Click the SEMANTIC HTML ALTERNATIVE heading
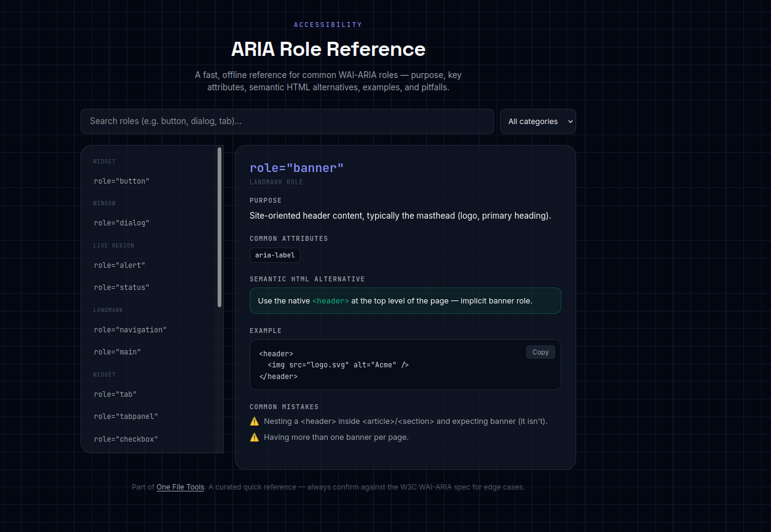Screen dimensions: 771x532 click(307, 280)
